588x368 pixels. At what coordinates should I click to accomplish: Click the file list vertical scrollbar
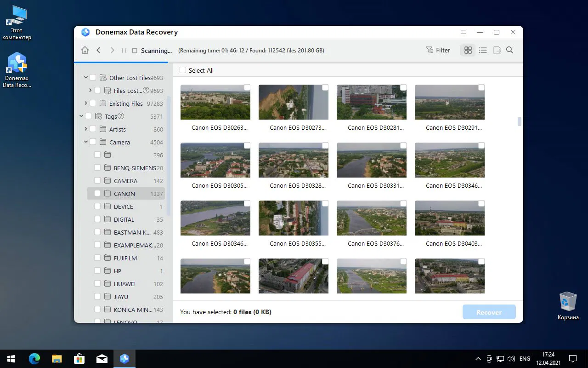click(520, 121)
